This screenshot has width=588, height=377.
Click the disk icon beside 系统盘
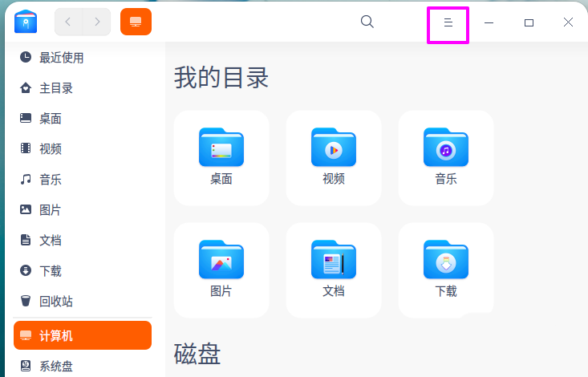[x=26, y=366]
